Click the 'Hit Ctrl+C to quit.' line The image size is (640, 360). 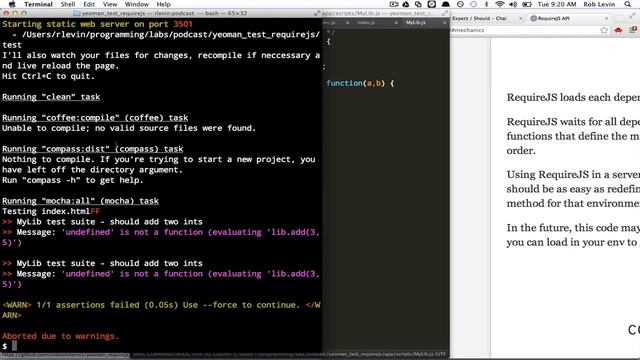(x=48, y=76)
